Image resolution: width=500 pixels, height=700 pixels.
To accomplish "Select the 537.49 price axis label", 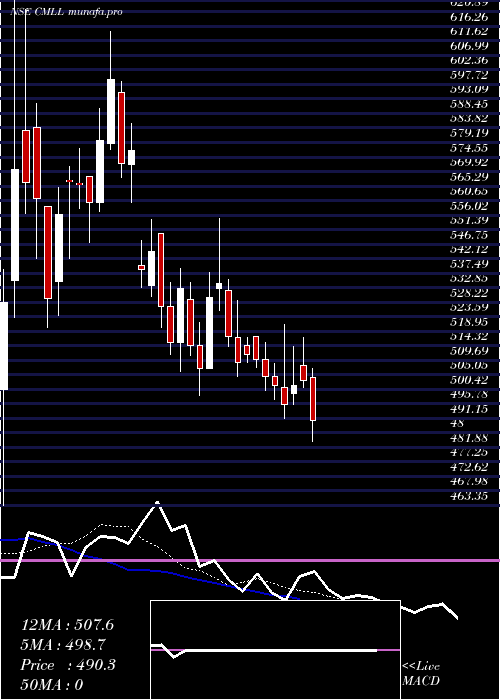I will coord(469,264).
